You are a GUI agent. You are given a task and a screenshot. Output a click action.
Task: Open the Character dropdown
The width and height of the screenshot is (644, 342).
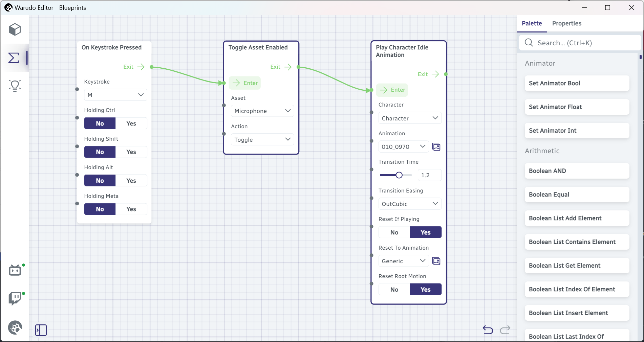click(x=410, y=118)
